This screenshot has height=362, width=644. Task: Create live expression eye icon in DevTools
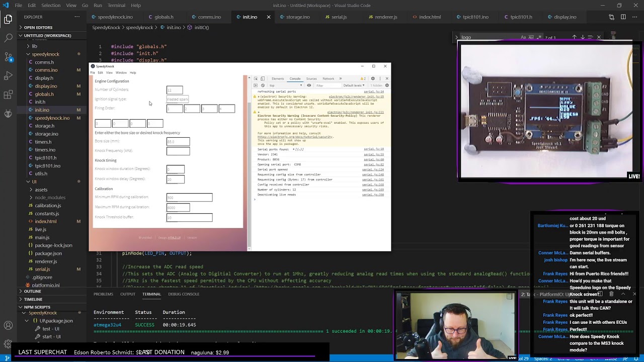pos(309,85)
